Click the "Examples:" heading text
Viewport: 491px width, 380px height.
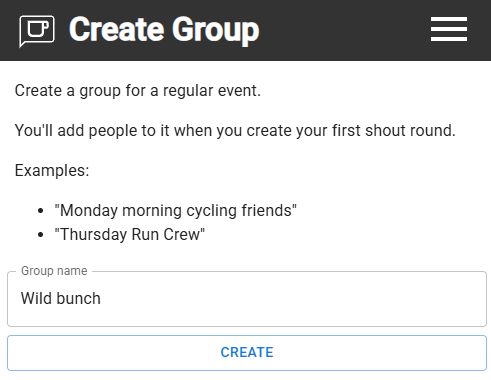(x=52, y=171)
